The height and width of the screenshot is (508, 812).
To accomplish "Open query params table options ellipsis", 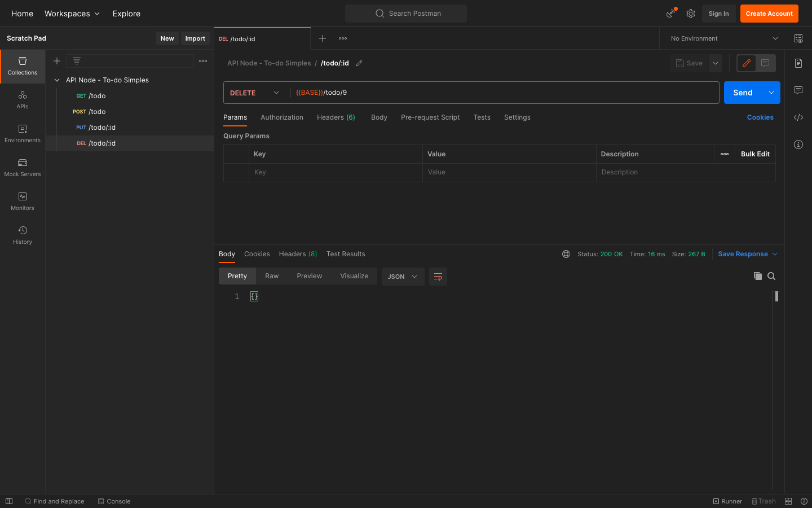I will pyautogui.click(x=725, y=154).
